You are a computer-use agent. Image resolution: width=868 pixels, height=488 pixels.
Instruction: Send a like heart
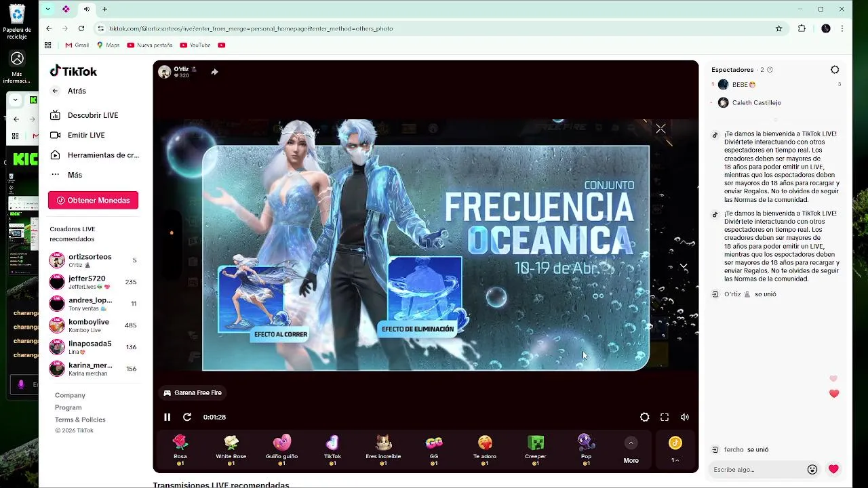[833, 469]
